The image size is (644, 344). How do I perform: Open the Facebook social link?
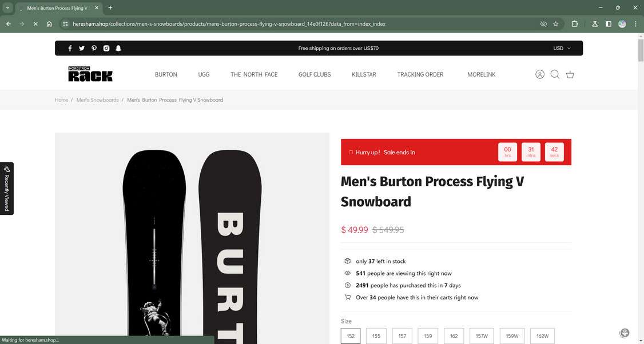[x=70, y=49]
